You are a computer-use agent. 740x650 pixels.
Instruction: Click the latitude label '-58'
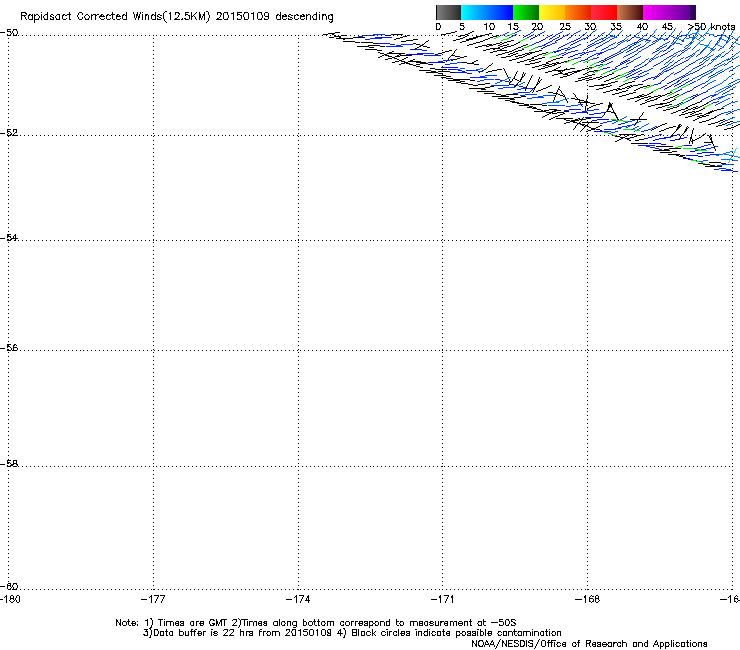coord(9,464)
